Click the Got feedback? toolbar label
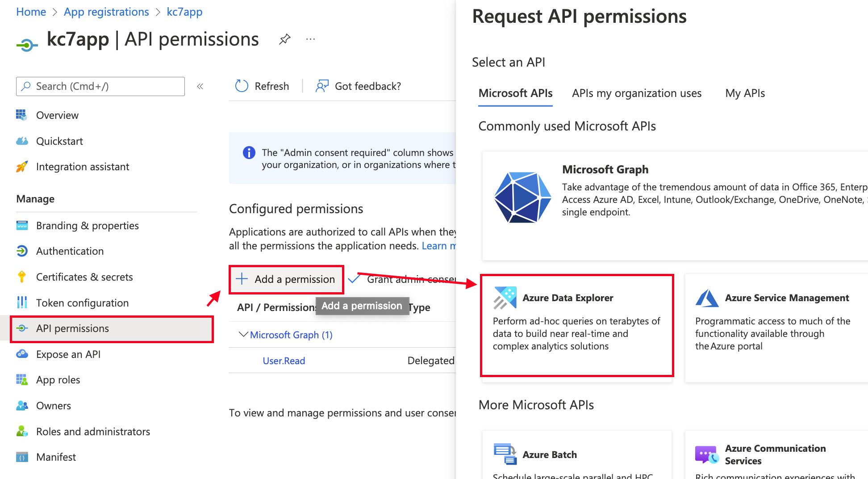Viewport: 868px width, 479px height. point(368,86)
